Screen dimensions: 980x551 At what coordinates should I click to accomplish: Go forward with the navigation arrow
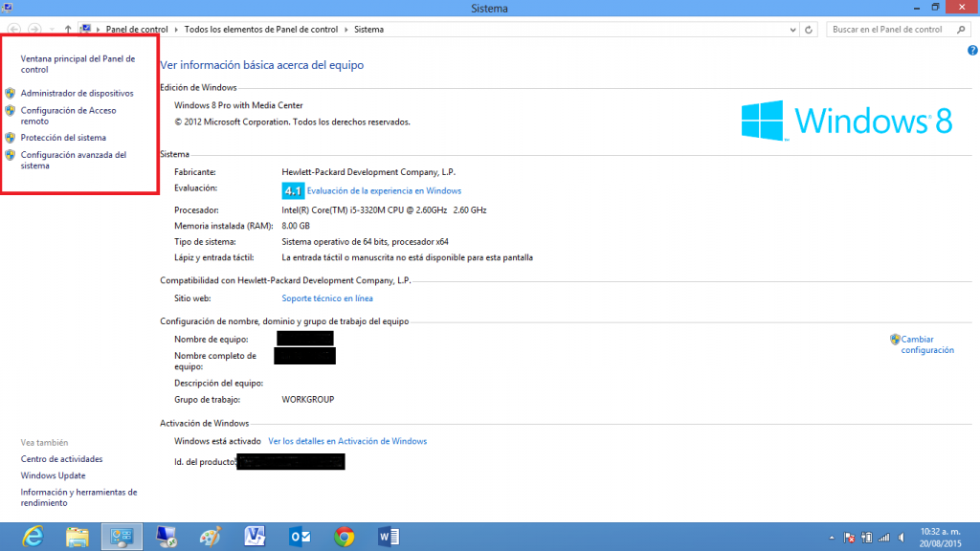pos(35,30)
